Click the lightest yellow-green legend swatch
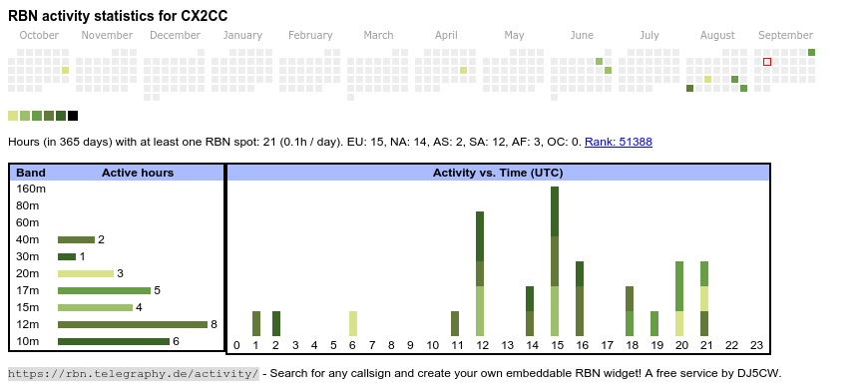The height and width of the screenshot is (389, 868). [x=13, y=116]
